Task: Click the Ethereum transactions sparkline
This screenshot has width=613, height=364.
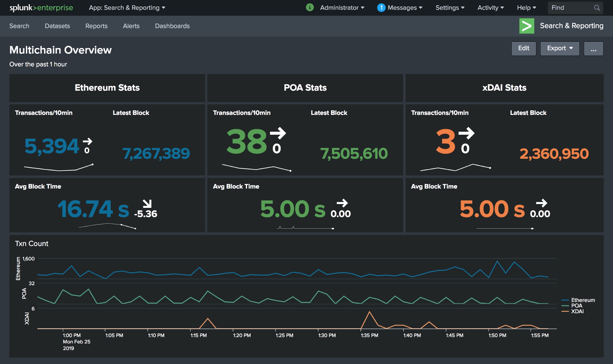Action: (59, 167)
